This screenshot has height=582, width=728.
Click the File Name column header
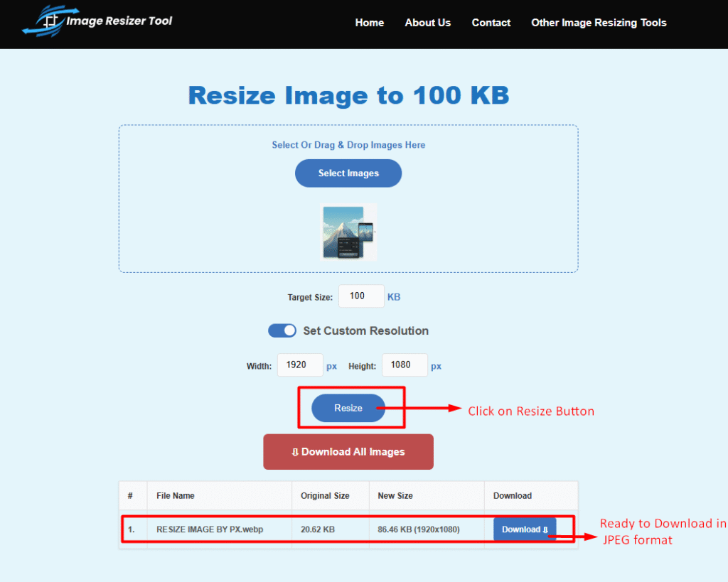(x=176, y=495)
